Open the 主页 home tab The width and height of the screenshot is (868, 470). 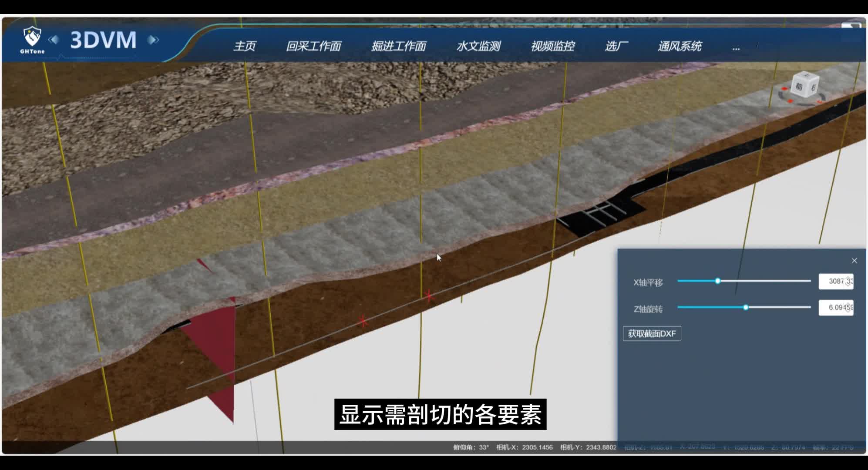(x=245, y=46)
